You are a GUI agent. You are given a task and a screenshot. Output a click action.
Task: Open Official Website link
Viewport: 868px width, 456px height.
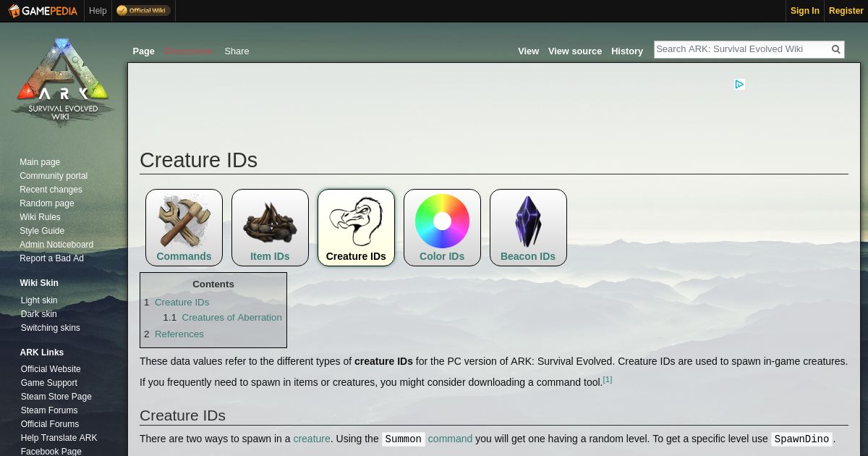pos(51,369)
